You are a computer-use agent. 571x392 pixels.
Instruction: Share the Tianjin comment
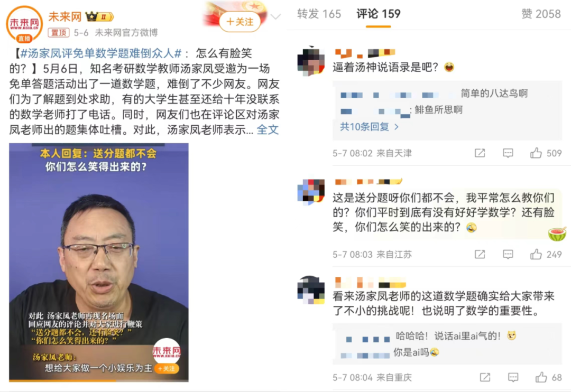tap(480, 153)
